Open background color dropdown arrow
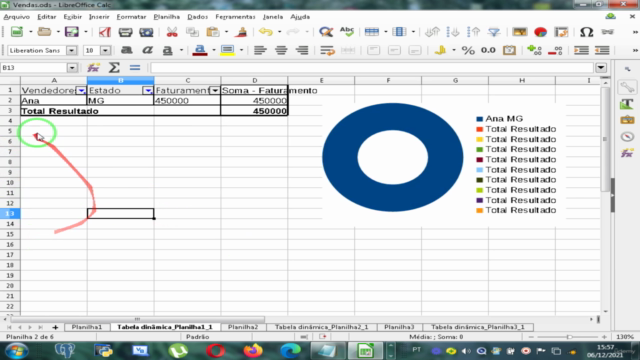This screenshot has width=640, height=360. click(x=241, y=50)
